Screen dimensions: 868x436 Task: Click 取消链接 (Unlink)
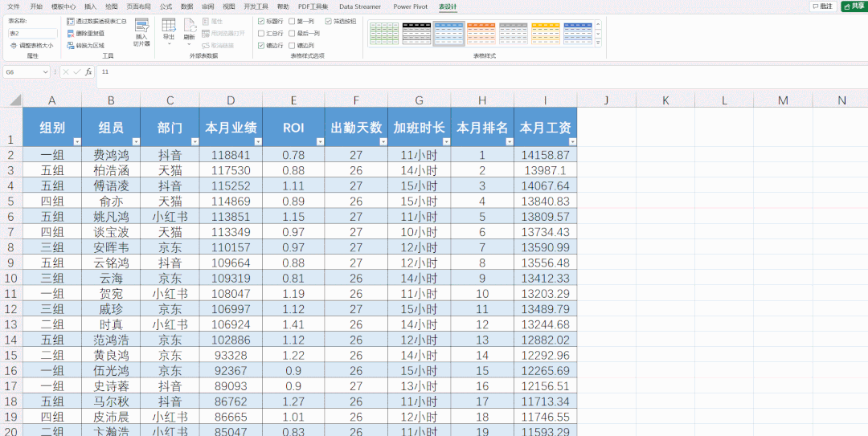[x=218, y=46]
